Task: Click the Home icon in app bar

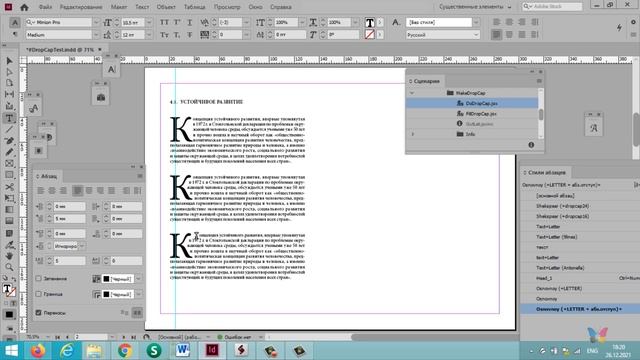Action: point(24,7)
